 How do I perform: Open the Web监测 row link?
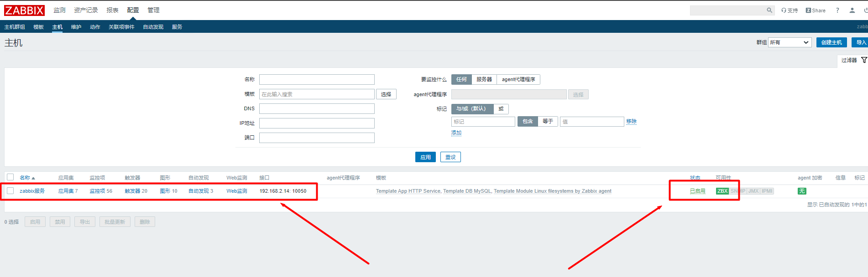[x=237, y=191]
